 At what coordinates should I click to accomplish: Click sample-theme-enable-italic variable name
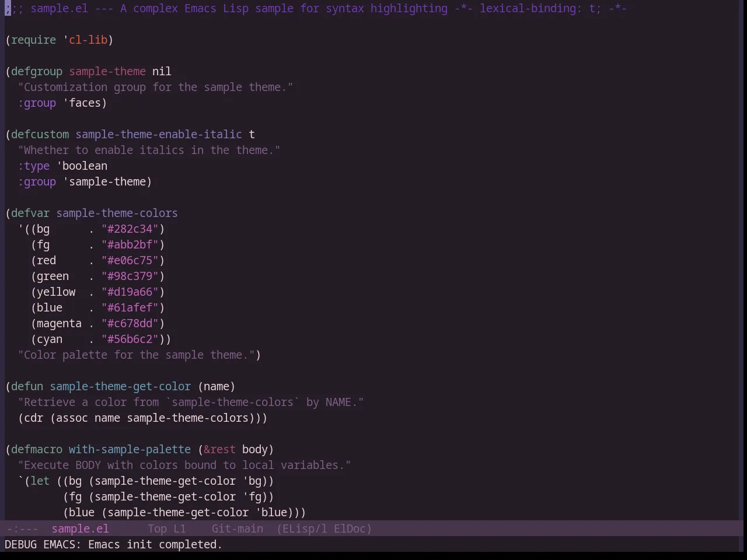coord(159,134)
